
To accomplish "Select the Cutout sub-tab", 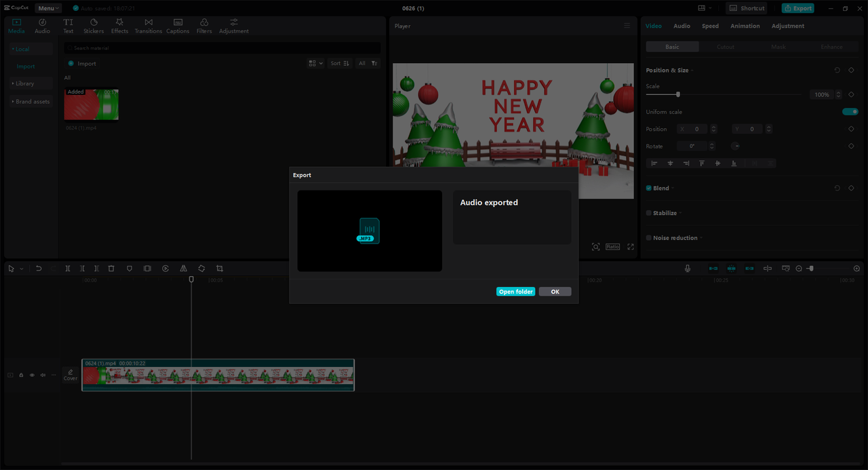I will [x=725, y=47].
